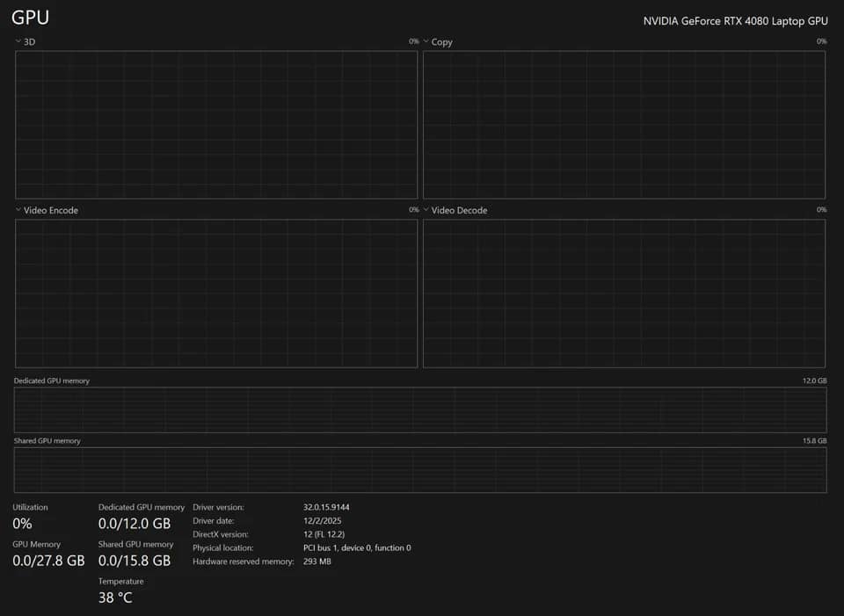Click the Physical location PCI bus value

click(x=357, y=547)
